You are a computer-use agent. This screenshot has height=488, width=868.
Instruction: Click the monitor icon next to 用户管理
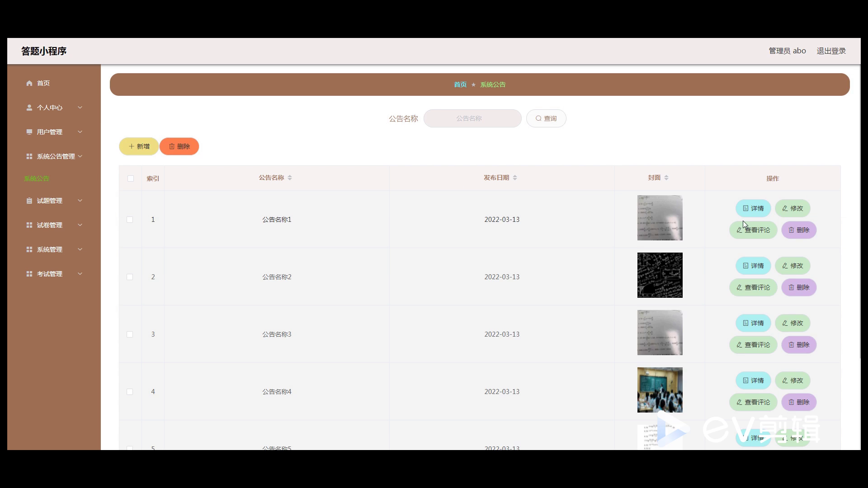[29, 132]
